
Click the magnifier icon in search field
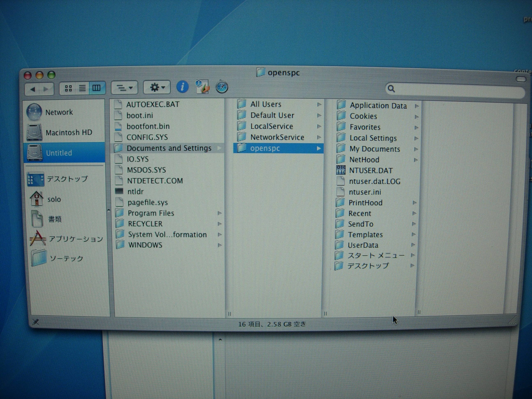click(x=391, y=89)
